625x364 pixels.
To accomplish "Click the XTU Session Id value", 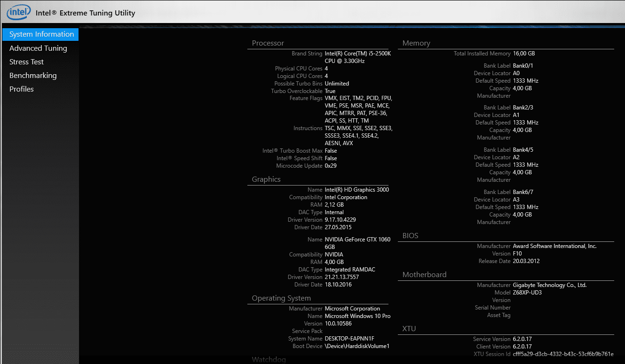I will 563,354.
